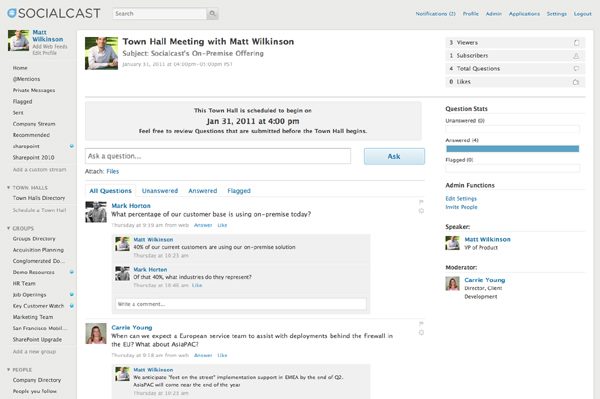Open @Mentions in the sidebar

(x=26, y=79)
